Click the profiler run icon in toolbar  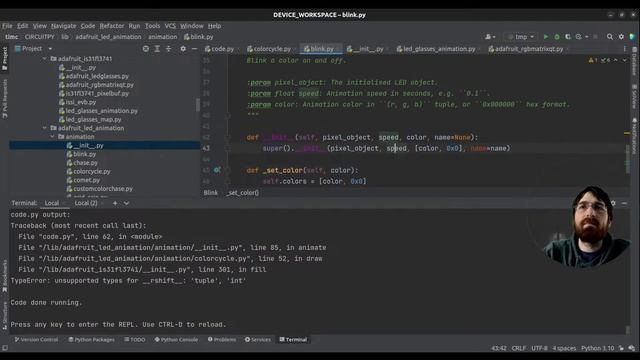579,37
